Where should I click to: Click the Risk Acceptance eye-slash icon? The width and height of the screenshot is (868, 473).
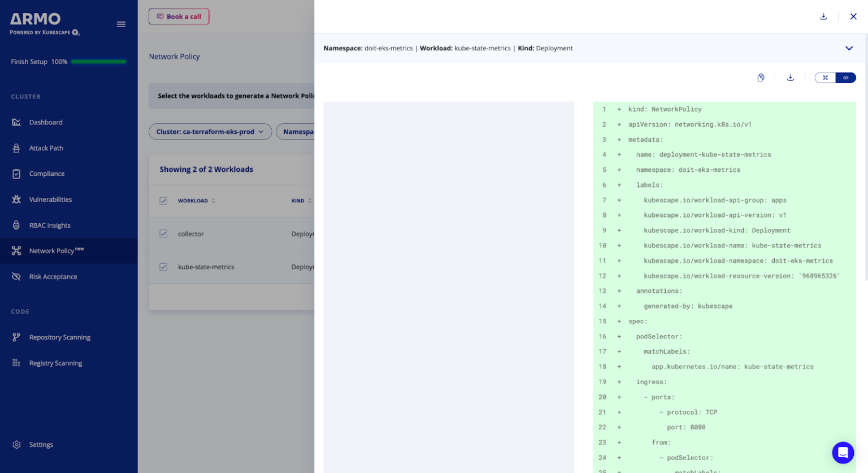point(16,276)
